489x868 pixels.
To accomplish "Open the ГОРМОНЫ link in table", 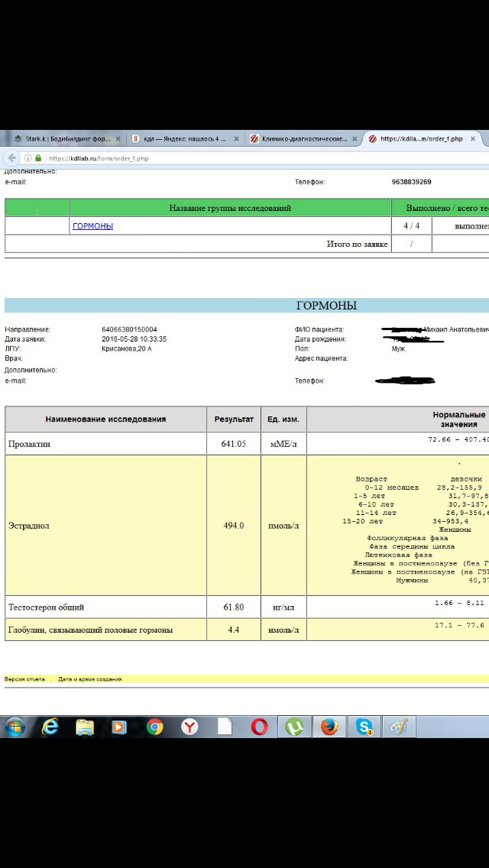I will pyautogui.click(x=92, y=226).
